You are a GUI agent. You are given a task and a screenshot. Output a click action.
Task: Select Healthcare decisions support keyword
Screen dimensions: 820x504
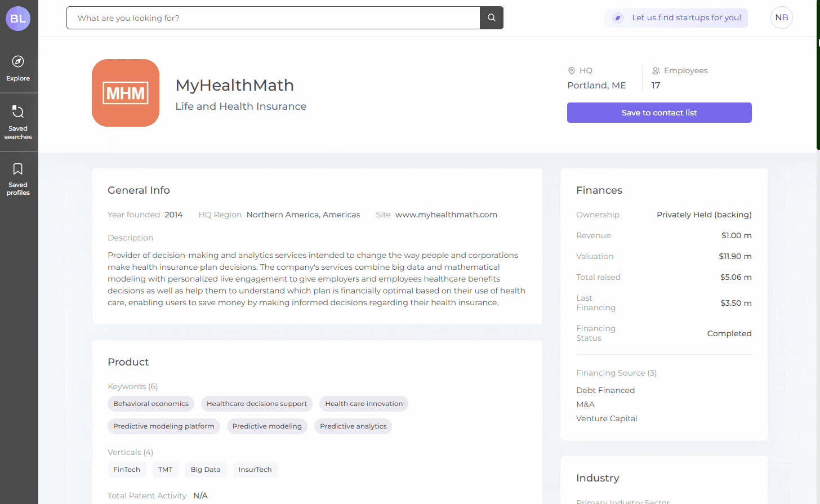[x=256, y=404]
